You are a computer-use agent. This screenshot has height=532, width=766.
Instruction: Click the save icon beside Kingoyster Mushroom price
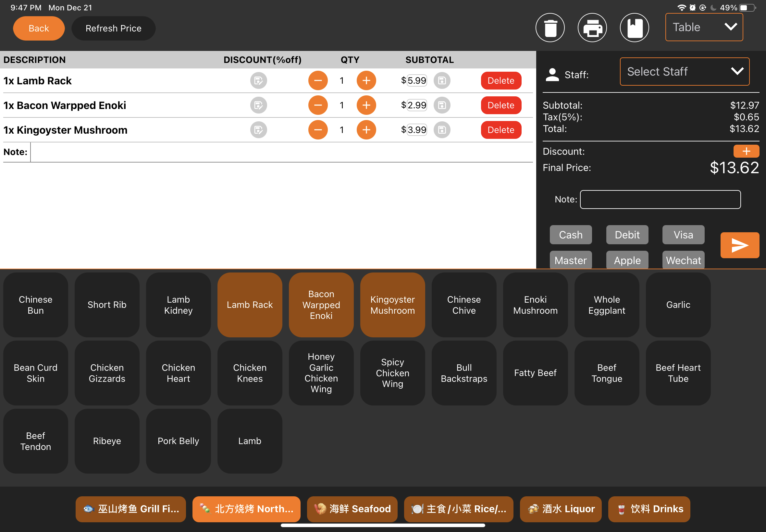pyautogui.click(x=442, y=130)
